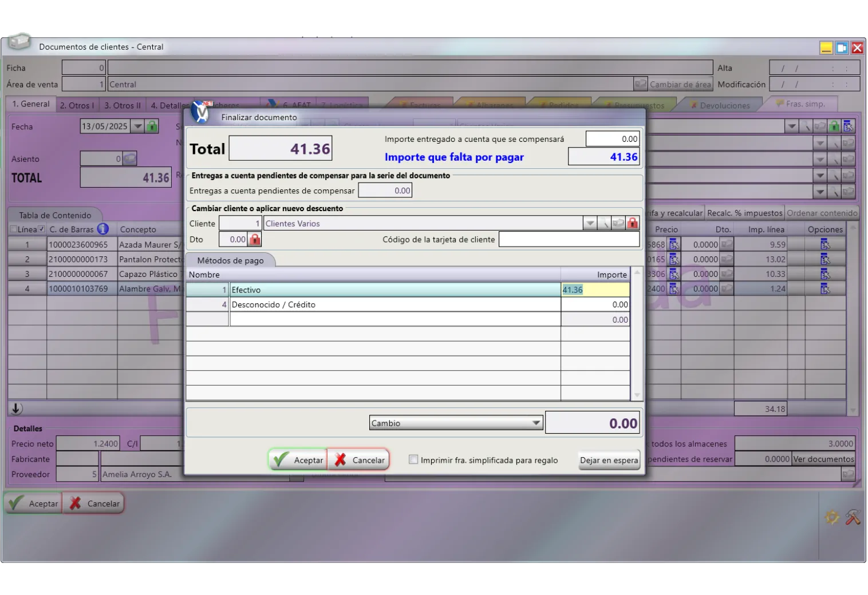The height and width of the screenshot is (595, 868).
Task: Click the Código de la tarjeta de cliente field
Action: [569, 240]
